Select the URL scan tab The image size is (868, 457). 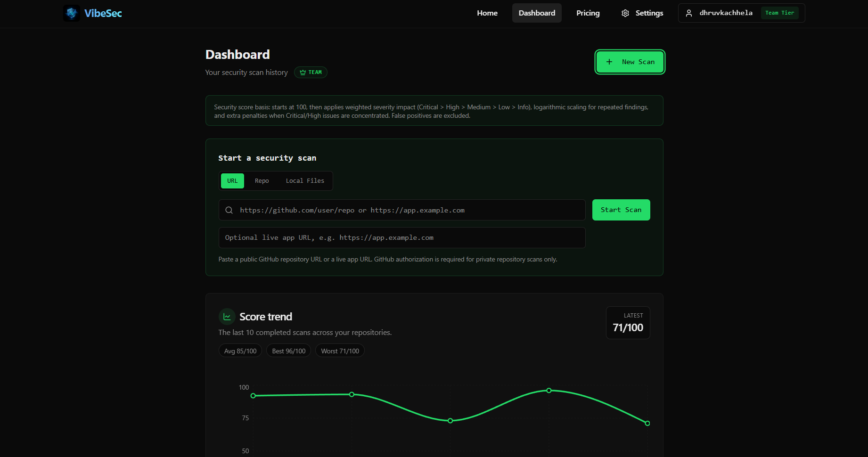pyautogui.click(x=232, y=181)
